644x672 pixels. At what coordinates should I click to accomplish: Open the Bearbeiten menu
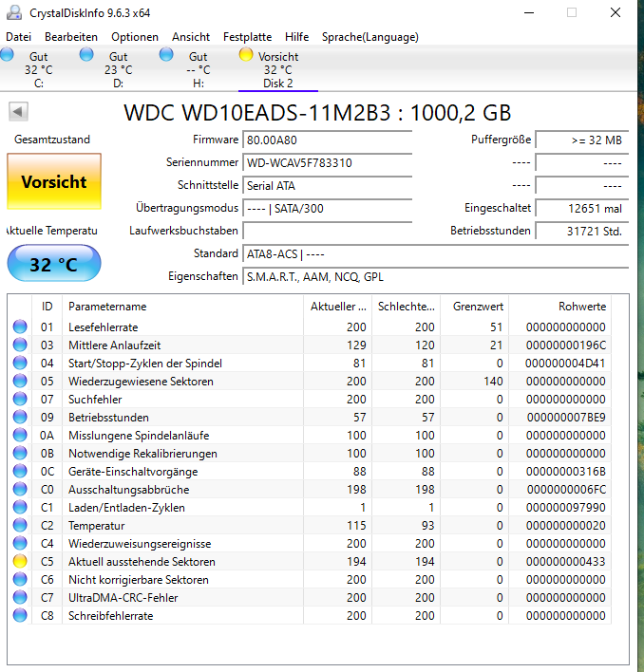click(x=71, y=37)
